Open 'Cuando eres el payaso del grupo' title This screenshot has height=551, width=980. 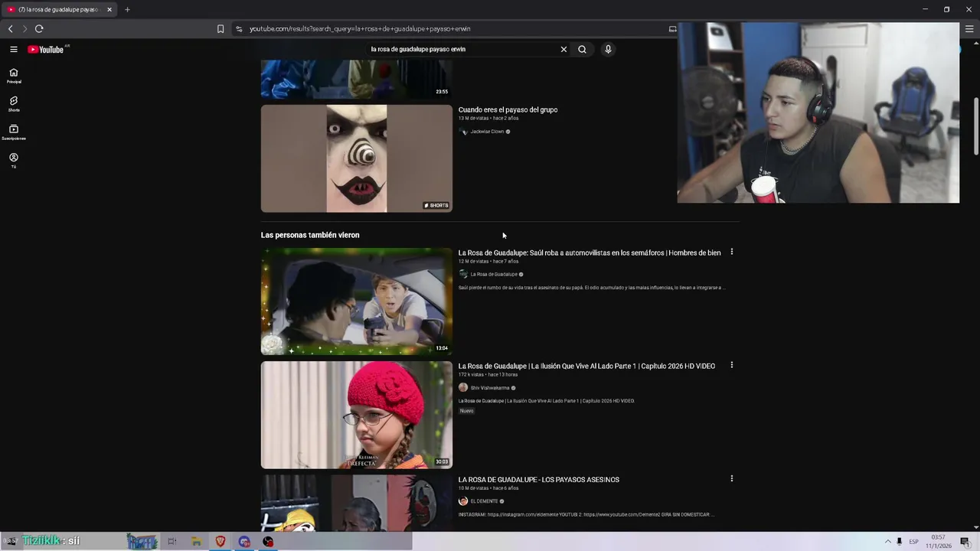click(508, 109)
